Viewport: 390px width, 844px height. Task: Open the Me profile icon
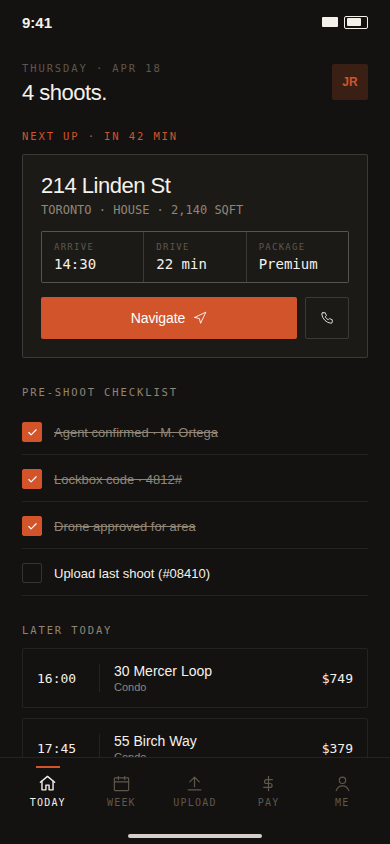342,783
